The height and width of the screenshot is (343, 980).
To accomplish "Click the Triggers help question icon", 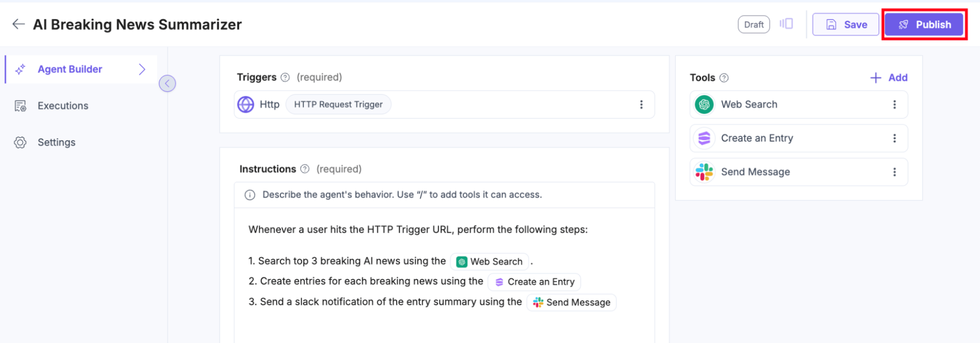I will tap(285, 77).
